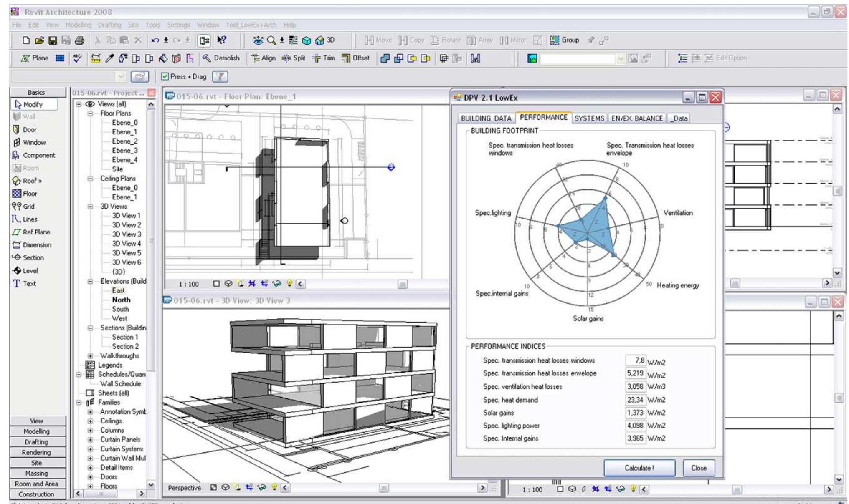The height and width of the screenshot is (504, 849).
Task: Click the Paint bucket tool icon
Action: tap(162, 58)
